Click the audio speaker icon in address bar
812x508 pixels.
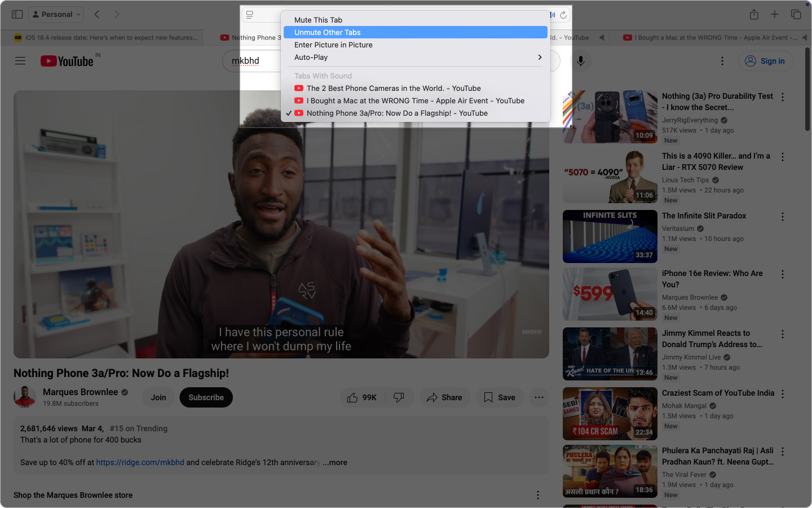553,15
